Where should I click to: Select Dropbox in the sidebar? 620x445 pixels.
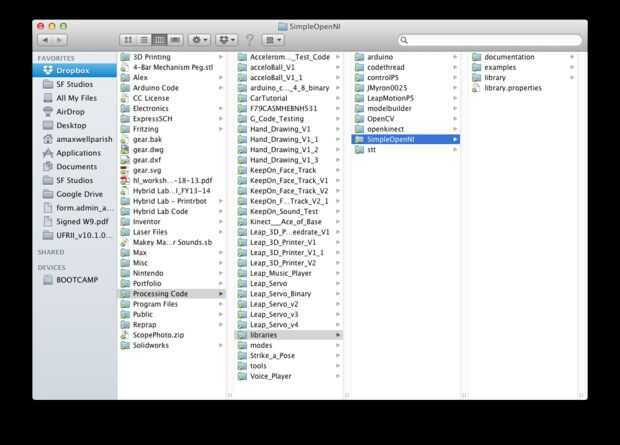pyautogui.click(x=75, y=70)
